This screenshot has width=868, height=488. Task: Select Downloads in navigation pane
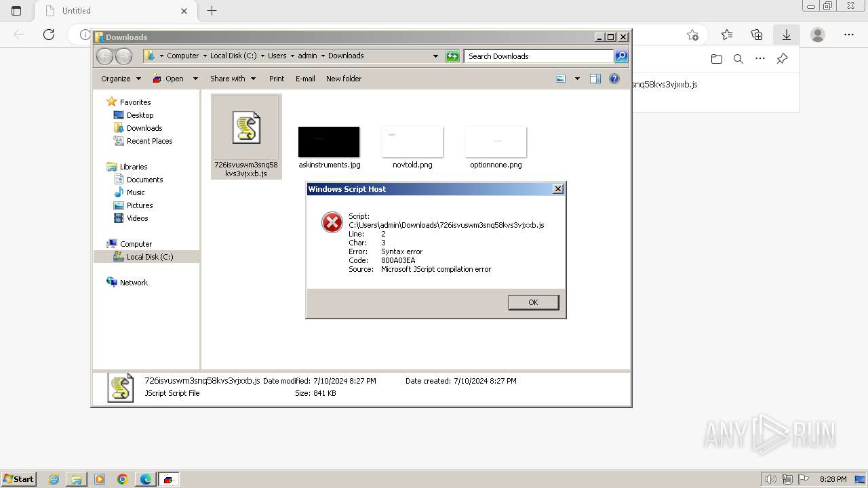pyautogui.click(x=144, y=128)
